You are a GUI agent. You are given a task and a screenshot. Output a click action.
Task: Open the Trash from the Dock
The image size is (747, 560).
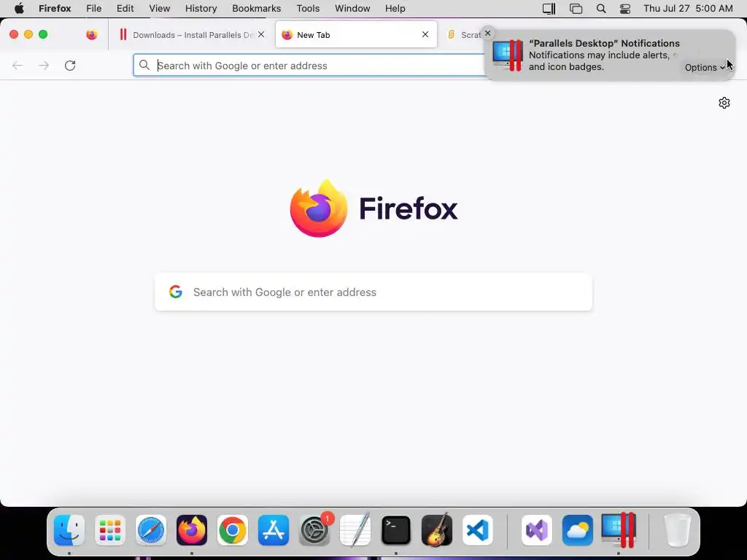[677, 530]
